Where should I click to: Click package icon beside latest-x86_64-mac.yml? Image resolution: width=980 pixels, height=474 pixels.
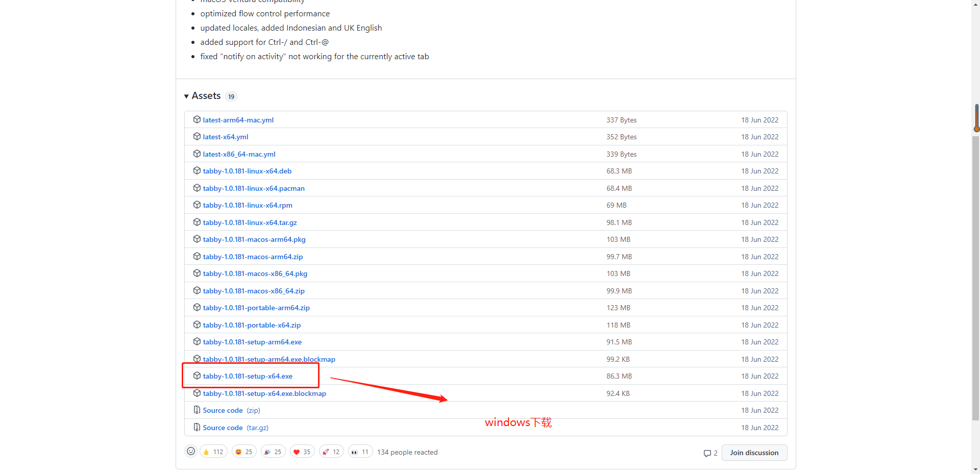click(197, 154)
